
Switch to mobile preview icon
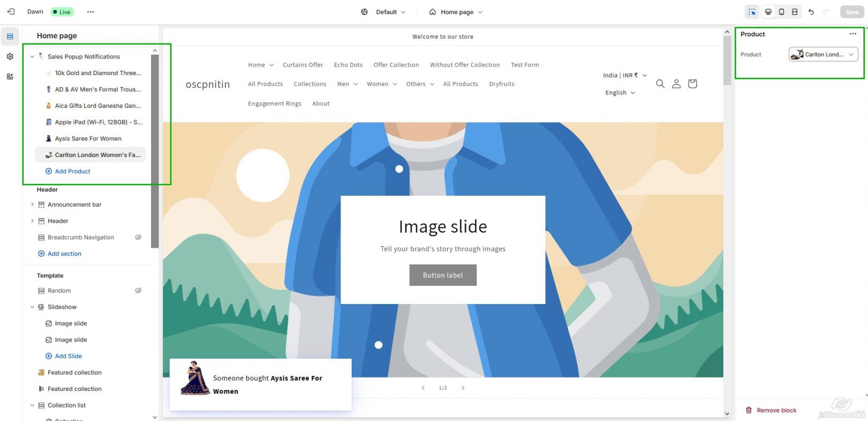pyautogui.click(x=781, y=12)
